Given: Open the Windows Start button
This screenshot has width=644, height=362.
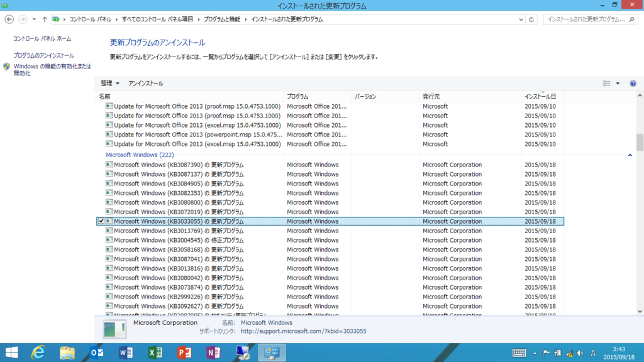Looking at the screenshot, I should point(11,353).
